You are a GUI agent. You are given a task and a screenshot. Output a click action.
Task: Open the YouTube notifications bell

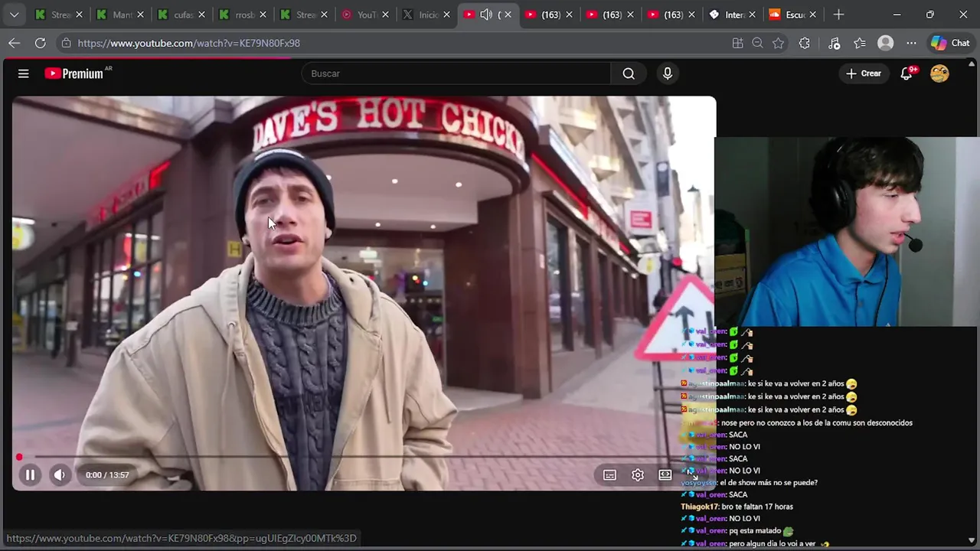[x=906, y=73]
